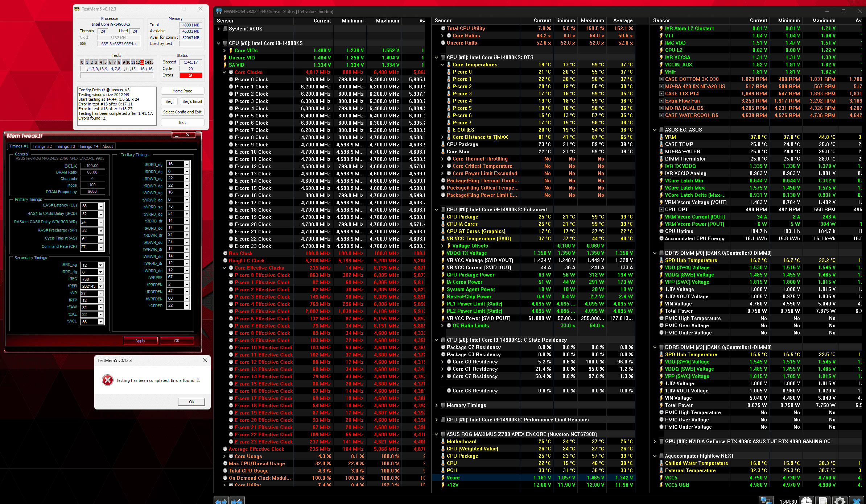Click the collapse-columns arrows icon in HWiNFO toolbar
This screenshot has height=504, width=866.
237,500
